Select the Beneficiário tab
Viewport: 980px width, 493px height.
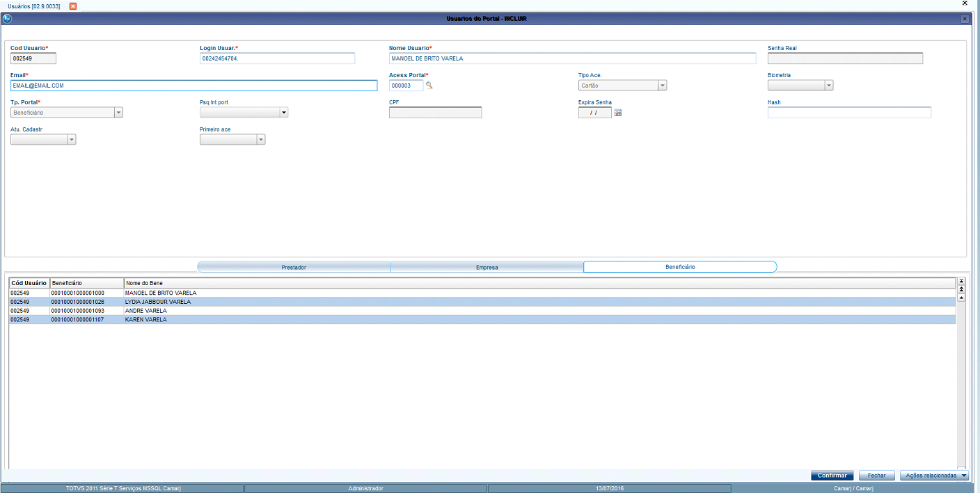tap(680, 267)
